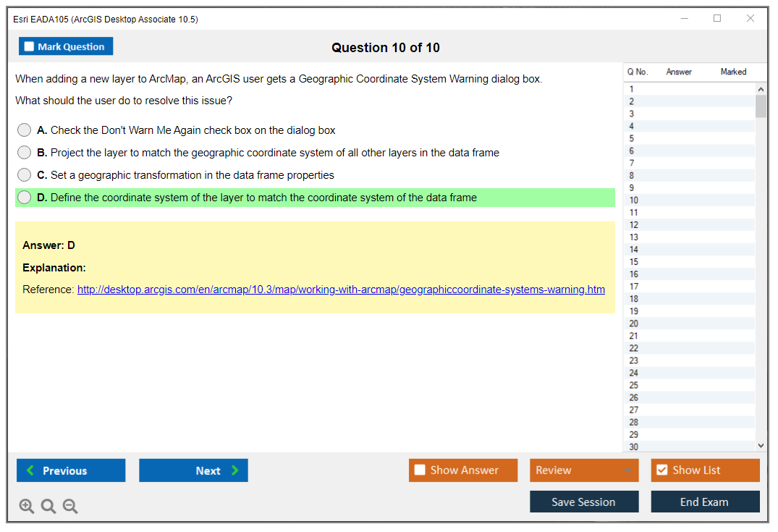The image size is (778, 532).
Task: Select question 10 in the list
Action: click(634, 200)
